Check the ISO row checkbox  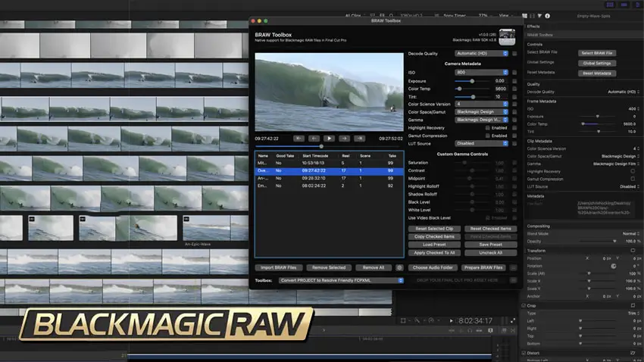514,73
